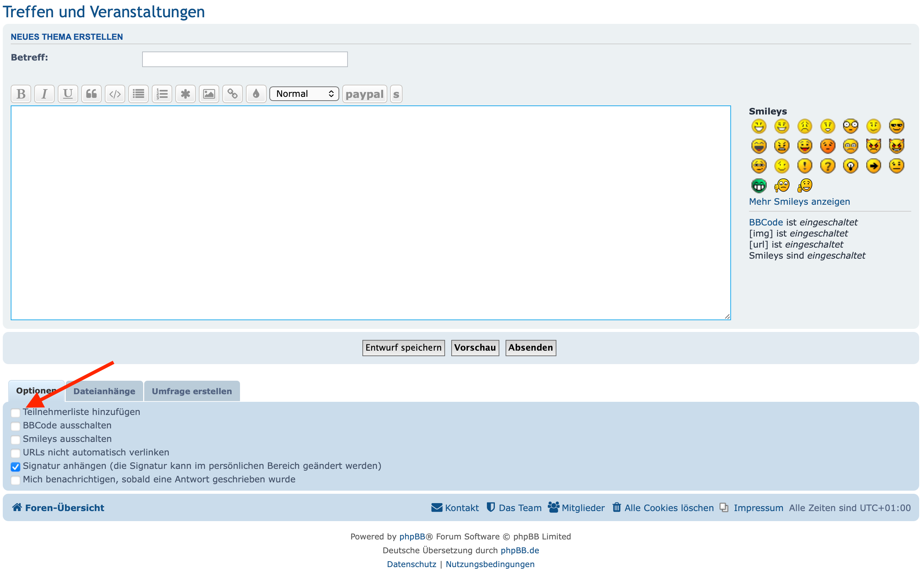924x574 pixels.
Task: Insert URL link button
Action: point(232,94)
